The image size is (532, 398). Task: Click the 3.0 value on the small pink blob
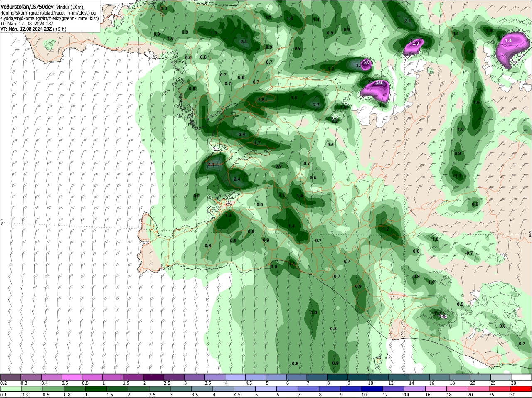[366, 62]
